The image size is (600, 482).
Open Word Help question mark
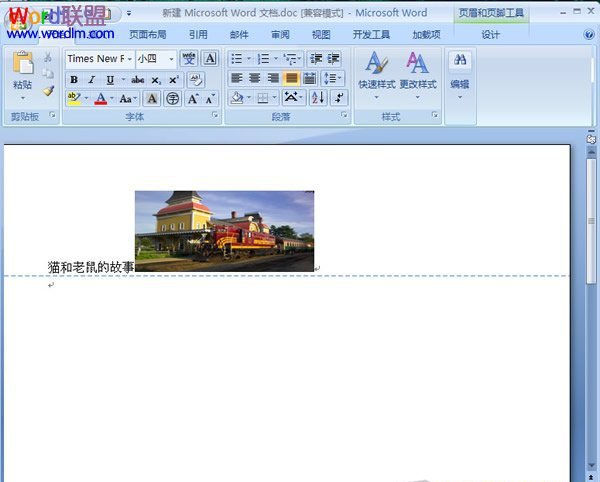pos(589,35)
